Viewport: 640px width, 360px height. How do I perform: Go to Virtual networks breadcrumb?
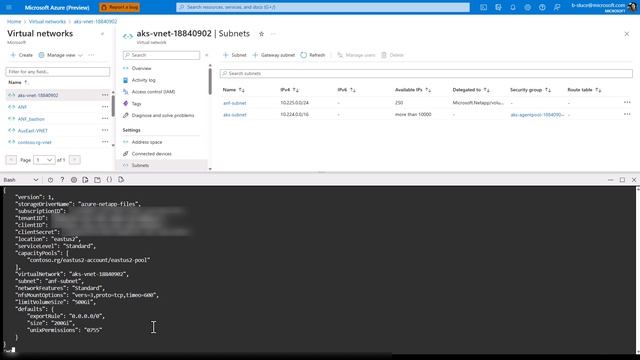[x=47, y=21]
